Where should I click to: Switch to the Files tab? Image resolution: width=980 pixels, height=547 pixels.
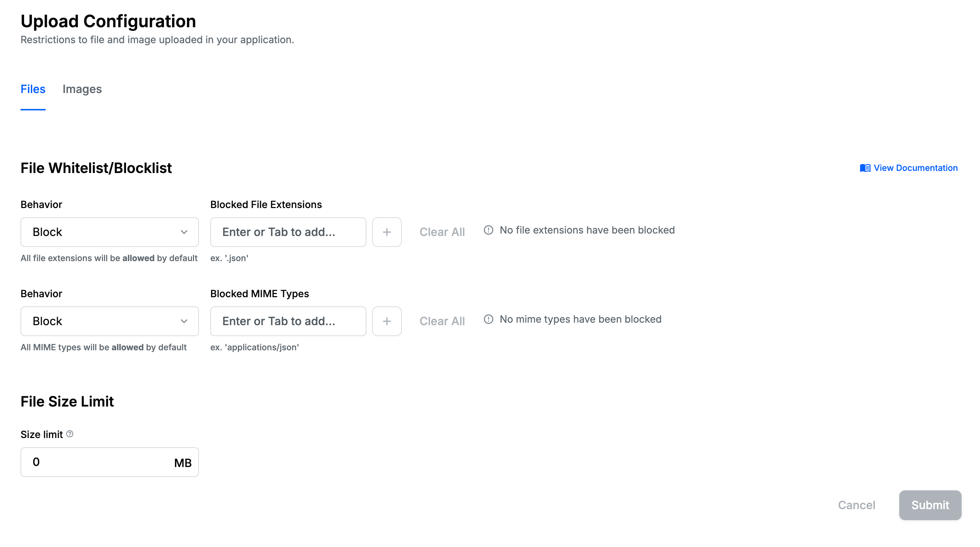click(x=33, y=89)
